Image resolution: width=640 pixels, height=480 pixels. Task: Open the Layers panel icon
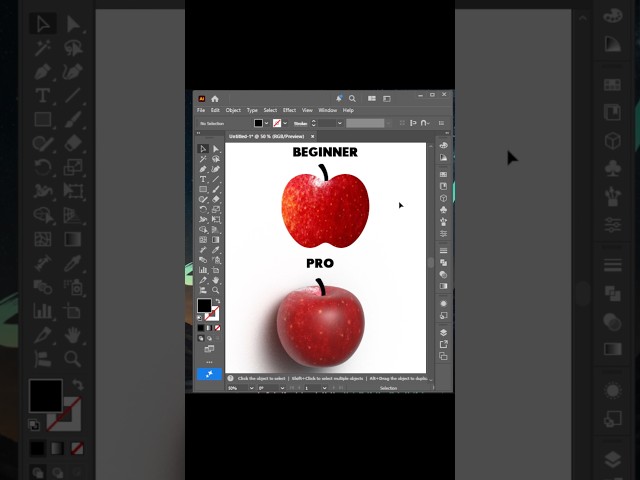[443, 332]
